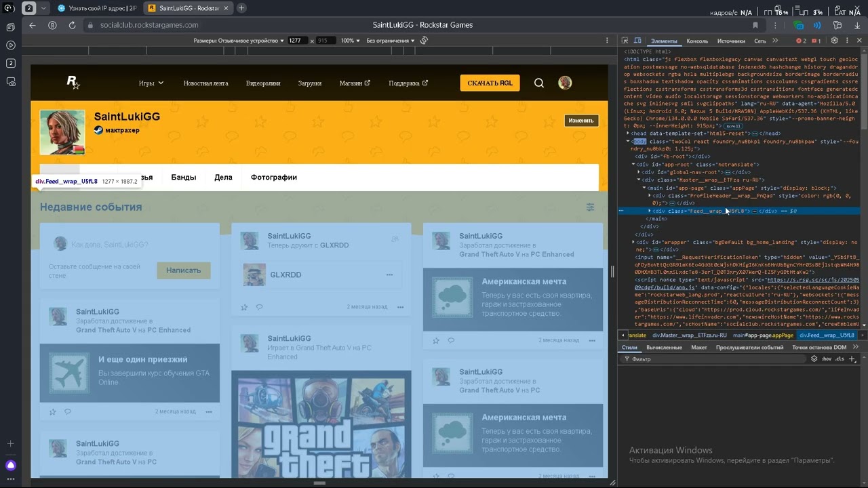Screen dimensions: 868x488
Task: Click the Yandex home button icon
Action: (x=52, y=25)
